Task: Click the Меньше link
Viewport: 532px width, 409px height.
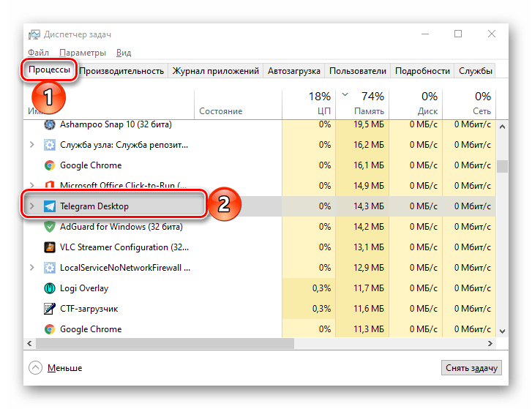Action: (64, 368)
